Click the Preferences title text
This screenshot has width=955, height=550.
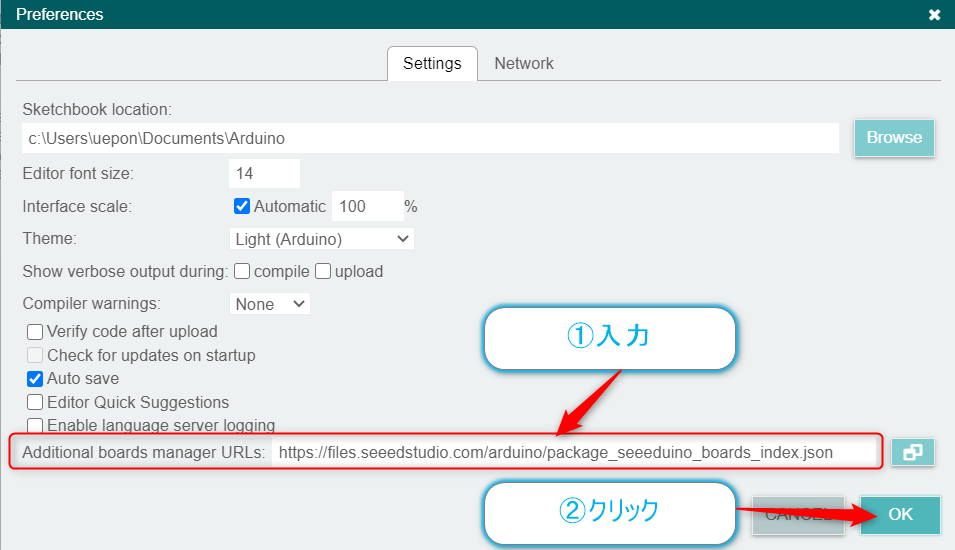pyautogui.click(x=60, y=15)
